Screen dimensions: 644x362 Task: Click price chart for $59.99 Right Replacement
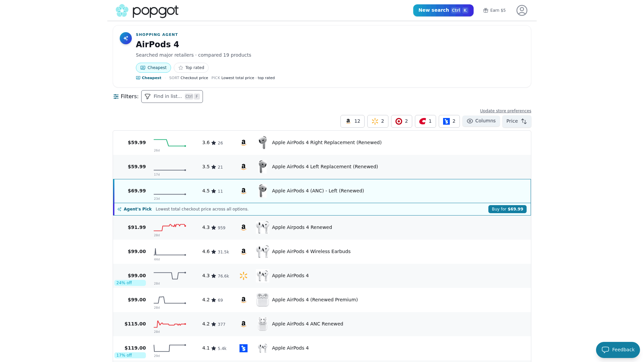pos(170,143)
